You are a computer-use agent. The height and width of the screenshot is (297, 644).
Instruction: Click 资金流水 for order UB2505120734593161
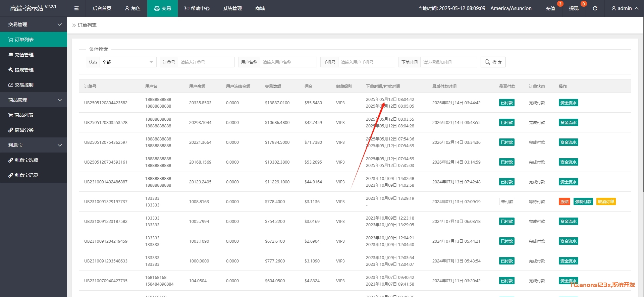pyautogui.click(x=568, y=162)
